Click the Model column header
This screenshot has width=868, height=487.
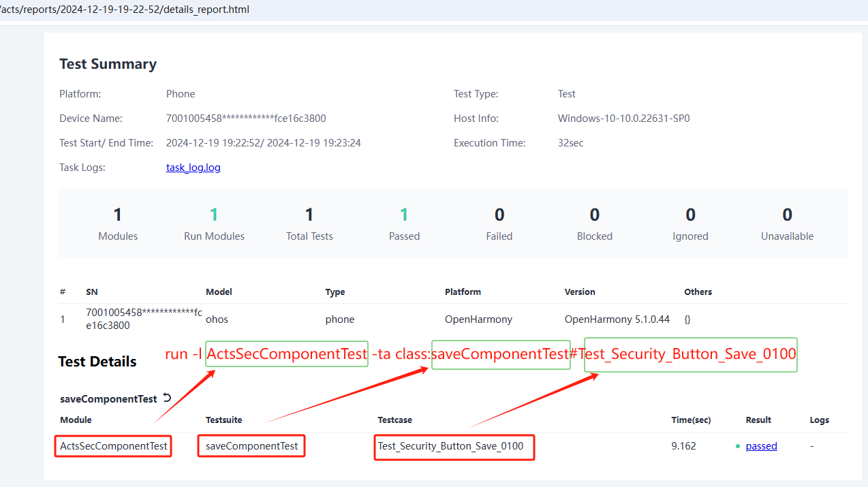[x=219, y=292]
